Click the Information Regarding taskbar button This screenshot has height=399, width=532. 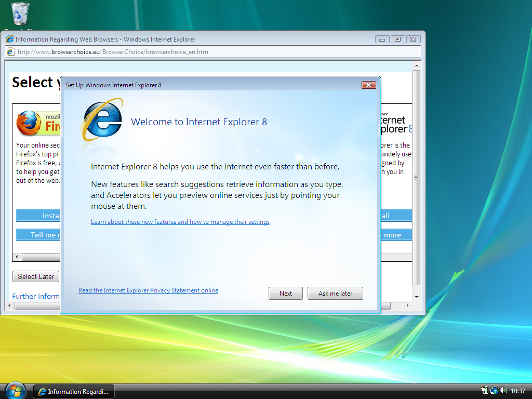point(73,391)
